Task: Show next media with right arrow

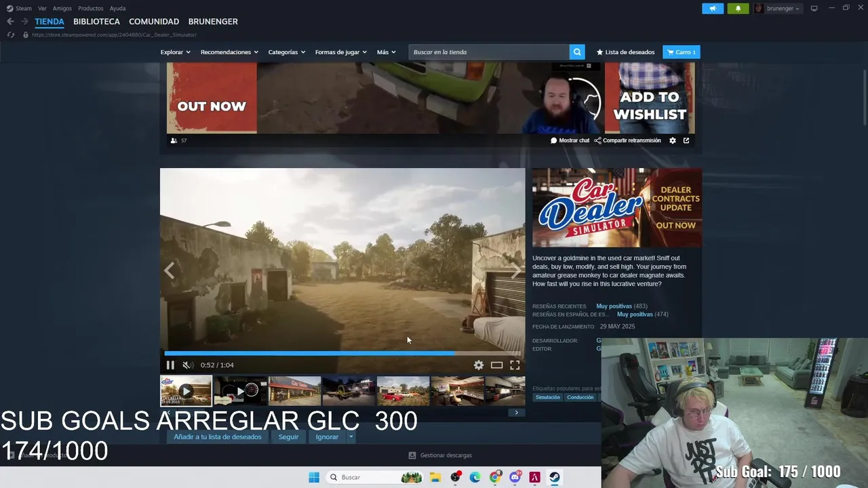Action: tap(515, 271)
